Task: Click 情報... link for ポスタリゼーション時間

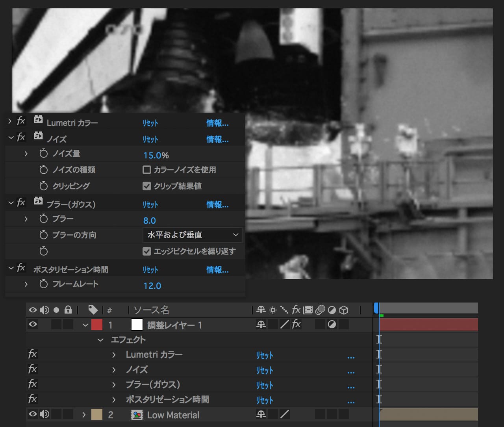Action: tap(217, 270)
